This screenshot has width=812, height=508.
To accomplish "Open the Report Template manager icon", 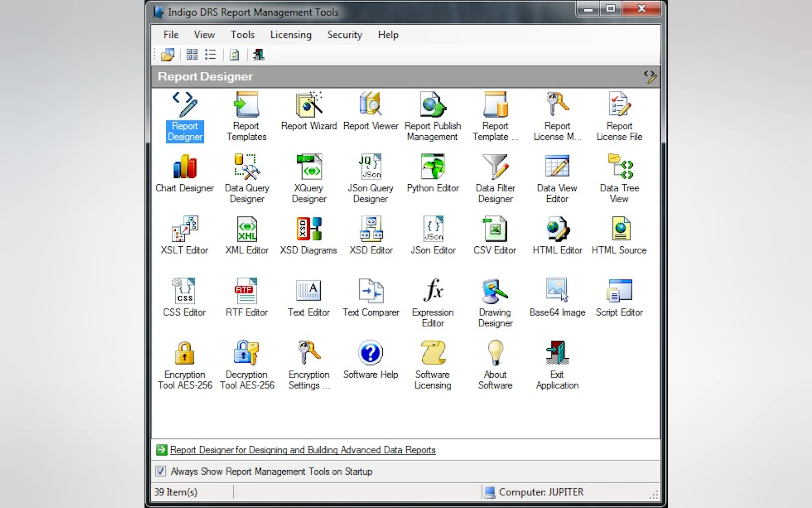I will coord(495,116).
